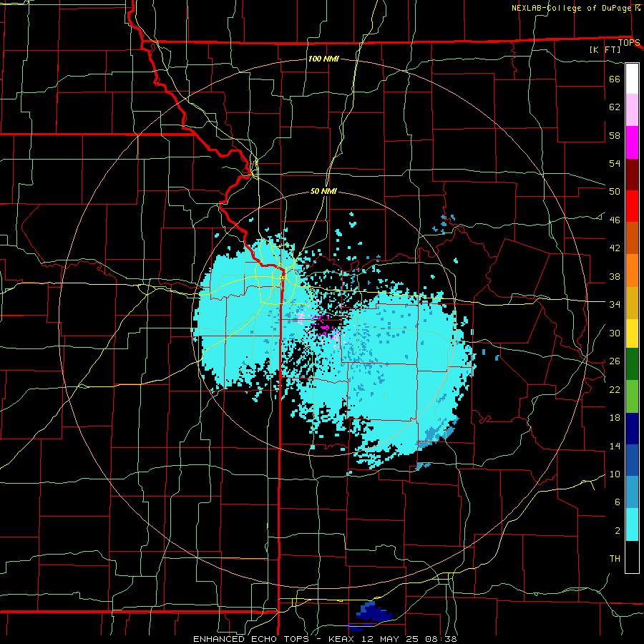Click the 62 legend value

click(x=615, y=107)
